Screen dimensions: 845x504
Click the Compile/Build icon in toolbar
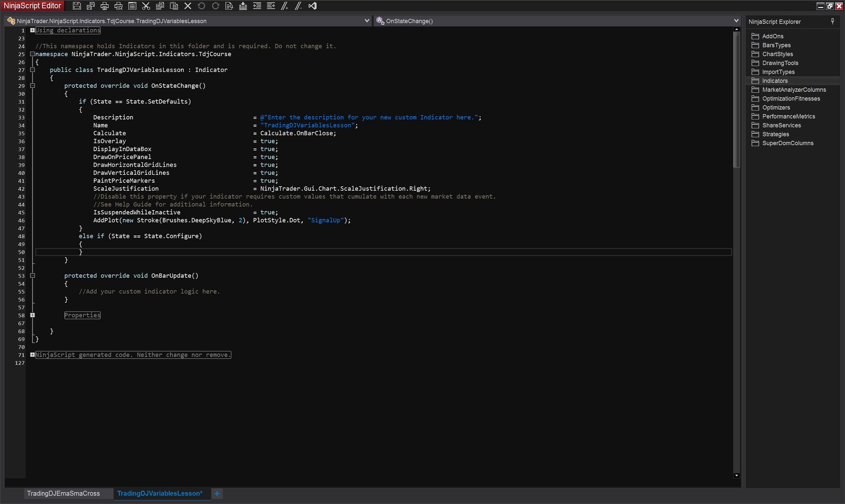(243, 6)
